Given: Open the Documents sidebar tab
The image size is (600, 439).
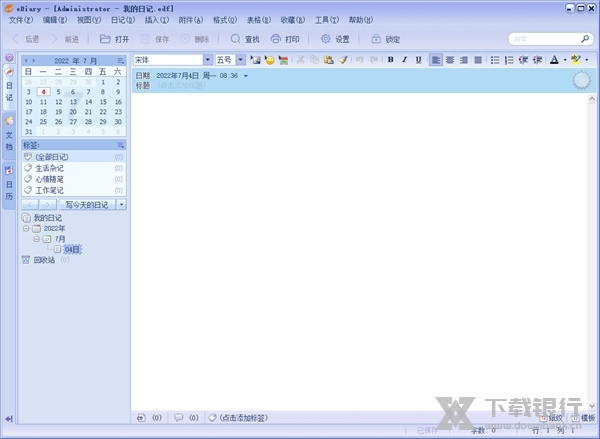Looking at the screenshot, I should (9, 136).
